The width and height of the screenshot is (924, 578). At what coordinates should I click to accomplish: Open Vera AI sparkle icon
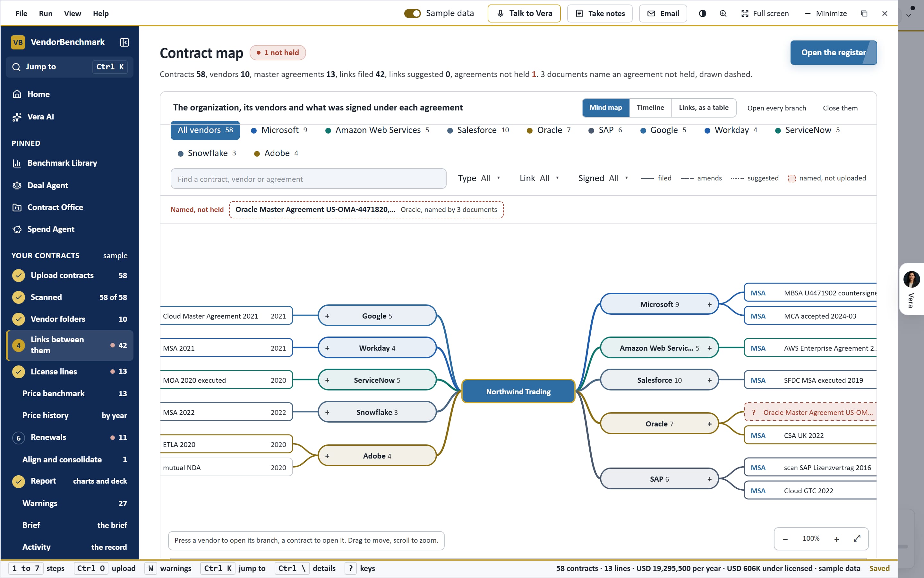pos(17,117)
